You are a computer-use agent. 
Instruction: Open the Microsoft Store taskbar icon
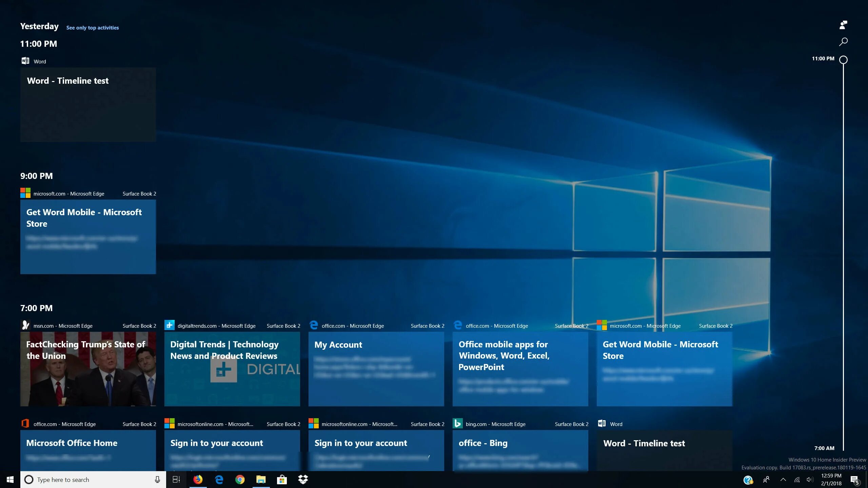coord(282,480)
